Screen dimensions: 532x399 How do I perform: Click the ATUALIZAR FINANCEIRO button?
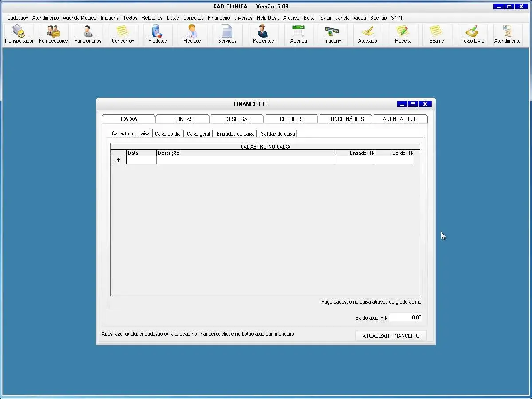click(391, 336)
